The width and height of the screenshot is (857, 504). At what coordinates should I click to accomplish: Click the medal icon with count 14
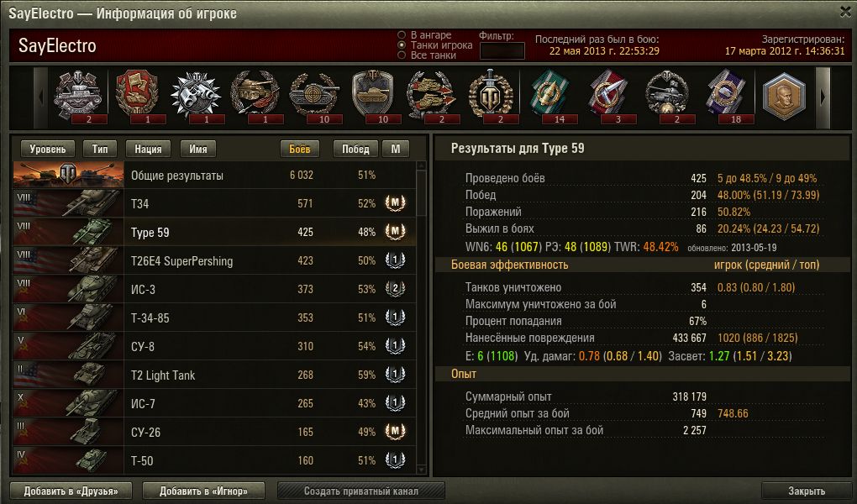click(x=549, y=95)
